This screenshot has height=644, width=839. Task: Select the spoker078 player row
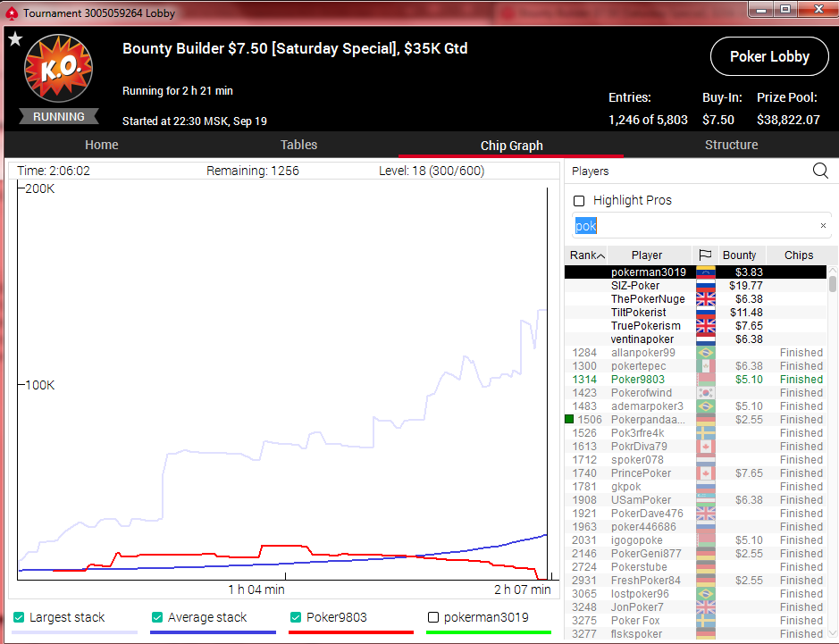click(x=695, y=459)
